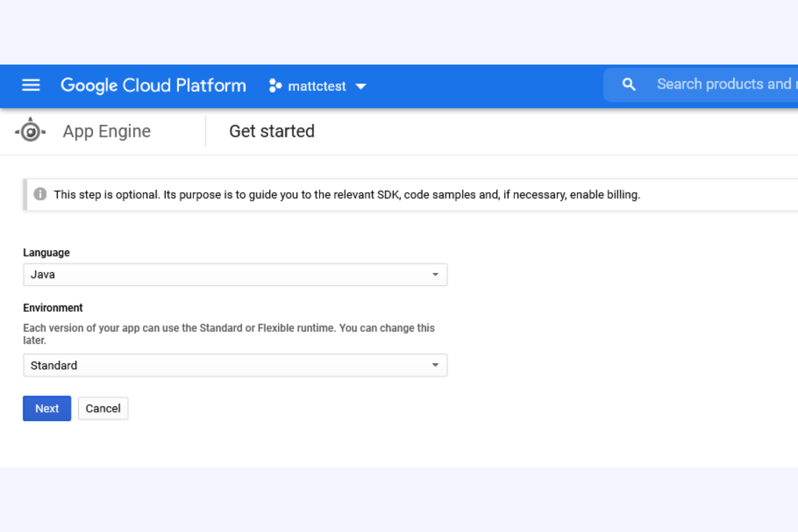Click the "This step is optional" notice text
This screenshot has width=798, height=532.
tap(347, 195)
